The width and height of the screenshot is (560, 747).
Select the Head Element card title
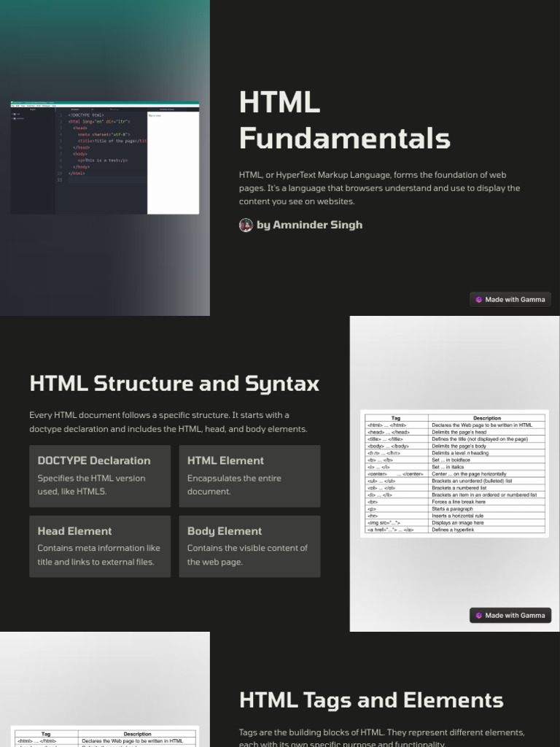coord(74,531)
